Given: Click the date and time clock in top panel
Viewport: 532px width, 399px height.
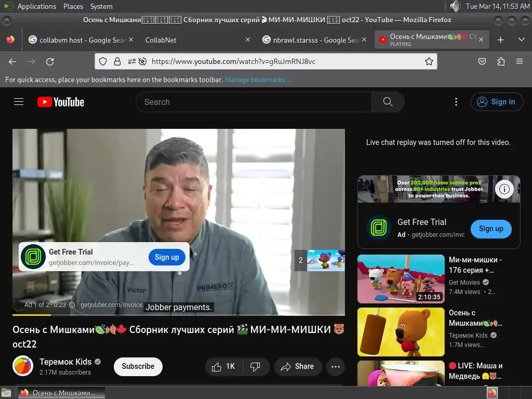Looking at the screenshot, I should click(497, 6).
